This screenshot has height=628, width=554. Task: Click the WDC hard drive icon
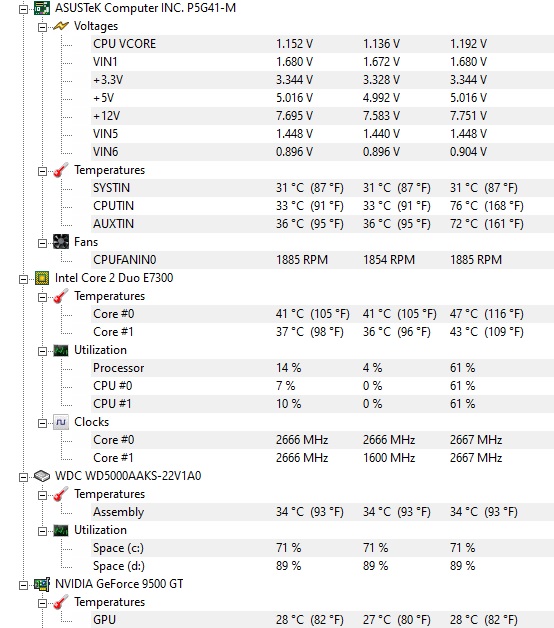point(42,476)
